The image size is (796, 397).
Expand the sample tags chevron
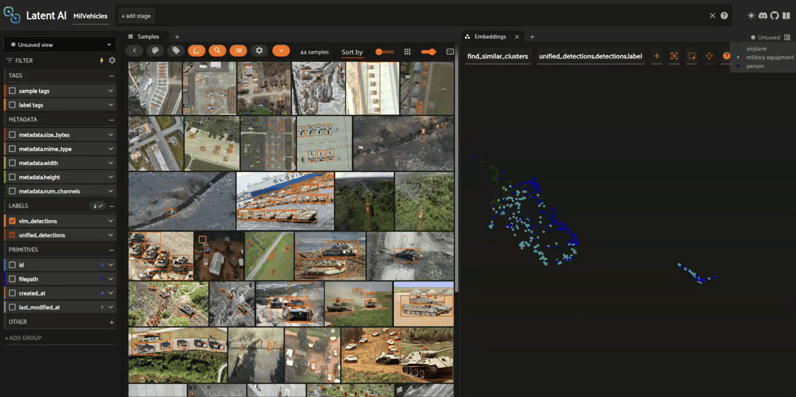coord(111,91)
